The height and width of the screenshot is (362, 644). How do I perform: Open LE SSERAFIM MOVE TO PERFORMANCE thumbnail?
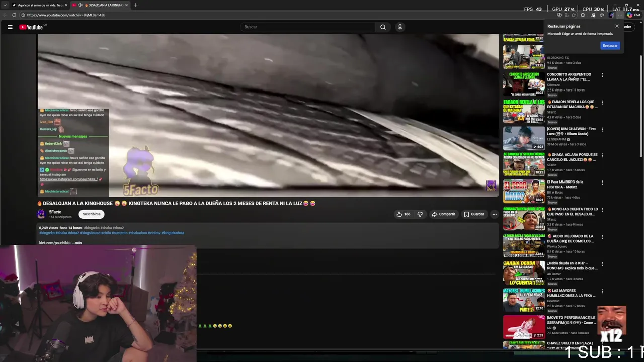click(524, 327)
